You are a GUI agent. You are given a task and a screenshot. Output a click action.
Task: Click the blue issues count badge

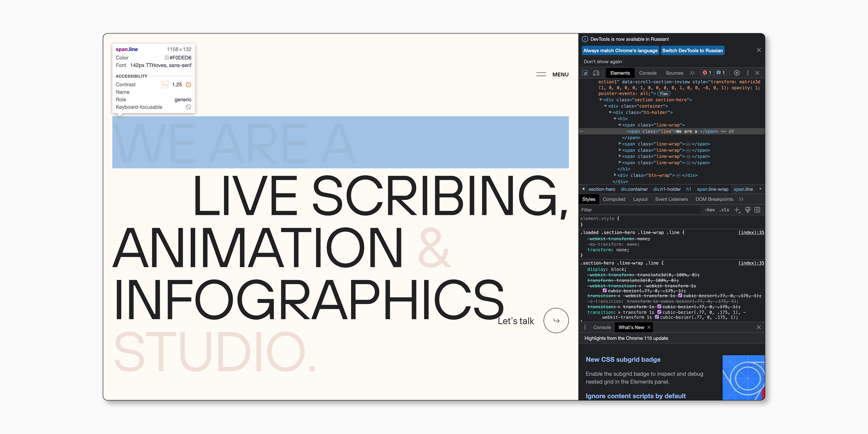tap(720, 73)
